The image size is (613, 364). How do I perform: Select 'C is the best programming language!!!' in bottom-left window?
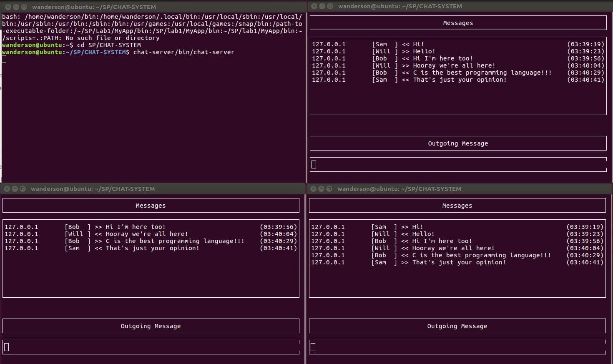pyautogui.click(x=175, y=241)
